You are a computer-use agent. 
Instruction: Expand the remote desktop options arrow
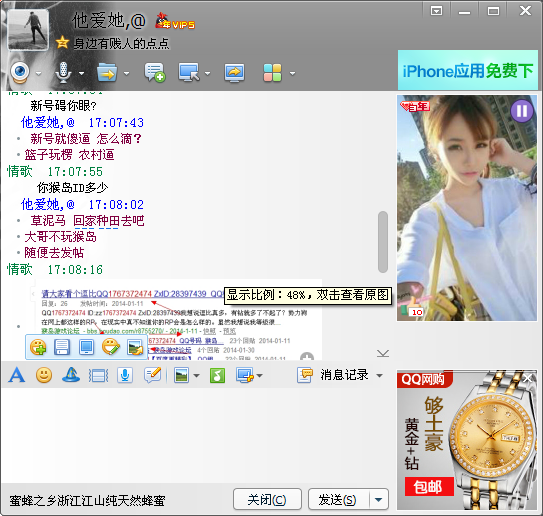(207, 73)
